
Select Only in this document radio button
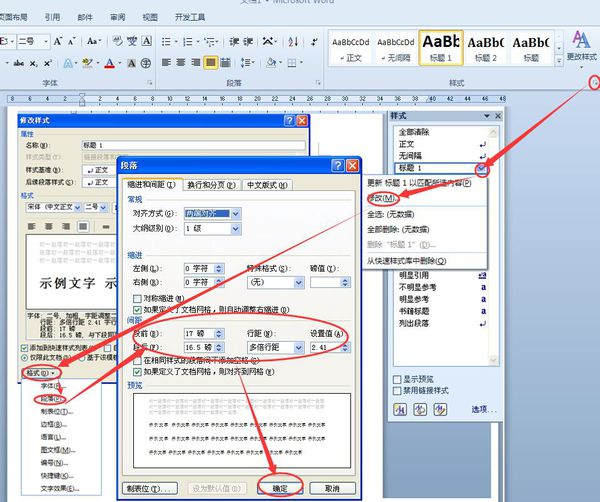coord(24,358)
